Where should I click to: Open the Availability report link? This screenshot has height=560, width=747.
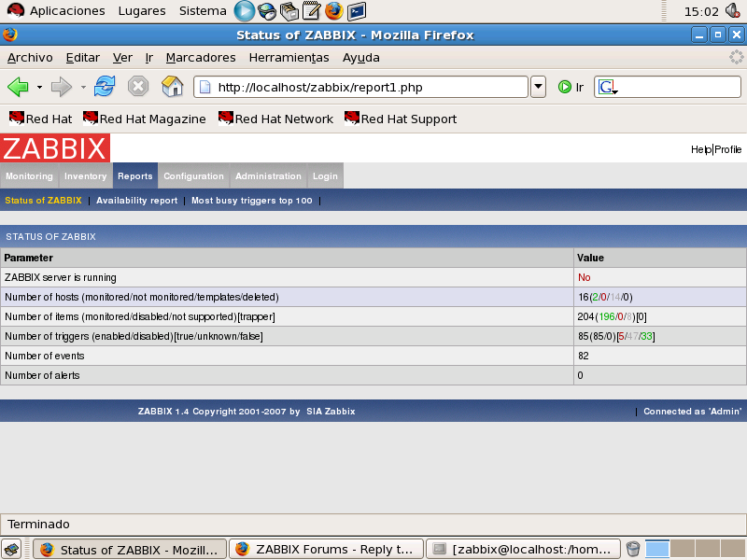coord(136,201)
